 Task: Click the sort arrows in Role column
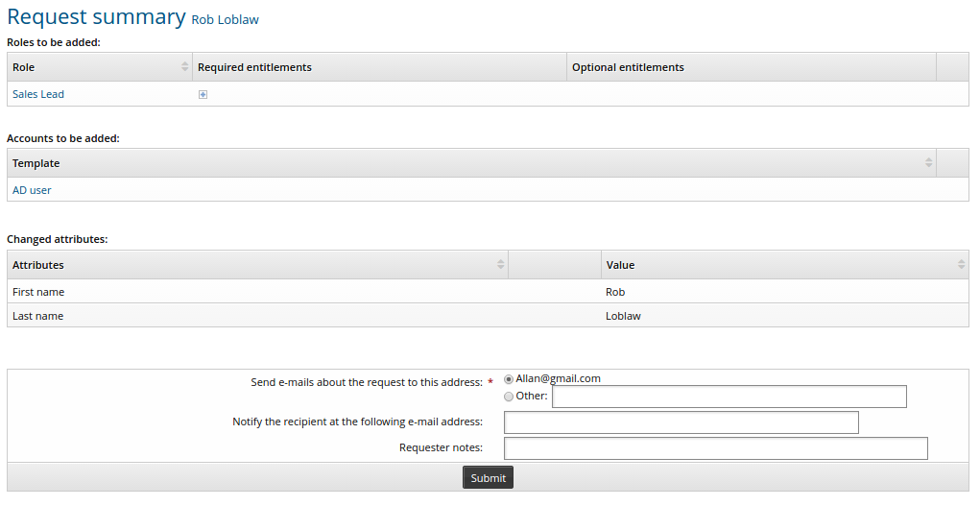pos(185,67)
